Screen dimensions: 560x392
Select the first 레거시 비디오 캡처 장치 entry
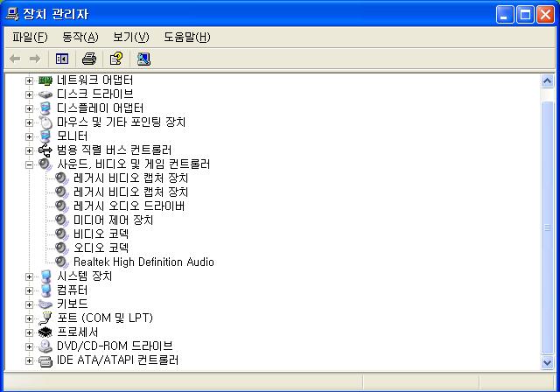130,178
